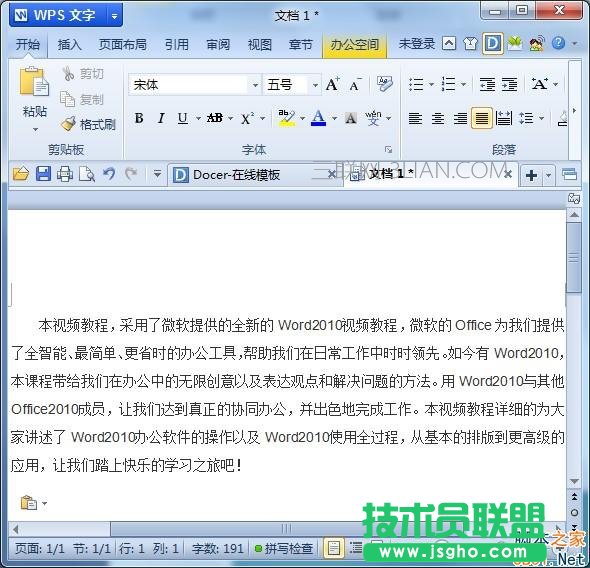This screenshot has height=568, width=590.
Task: Open the help question mark icon
Action: (x=558, y=43)
